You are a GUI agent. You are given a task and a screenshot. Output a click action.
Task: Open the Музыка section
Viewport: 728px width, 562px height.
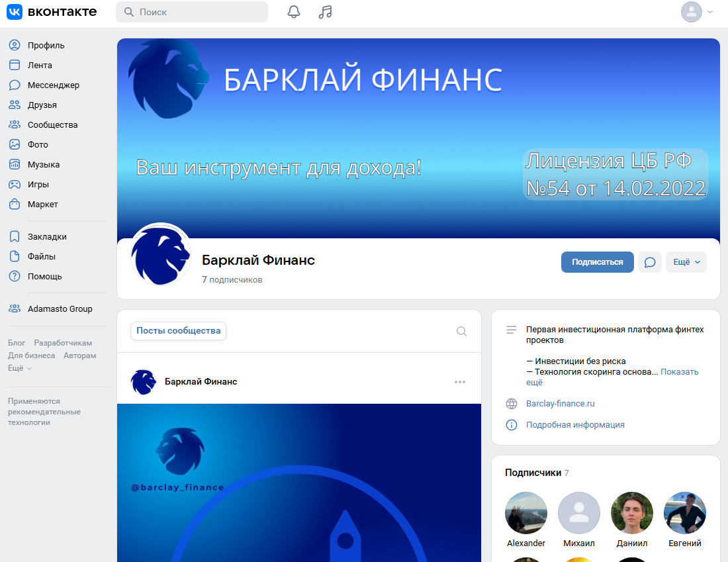pyautogui.click(x=44, y=164)
